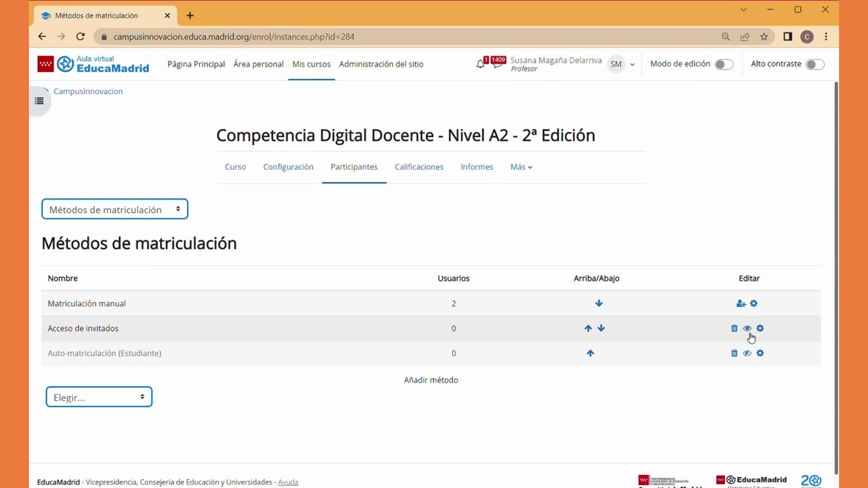The width and height of the screenshot is (868, 488).
Task: Delete Auto-matriculación (Estudiante) method
Action: [x=734, y=353]
